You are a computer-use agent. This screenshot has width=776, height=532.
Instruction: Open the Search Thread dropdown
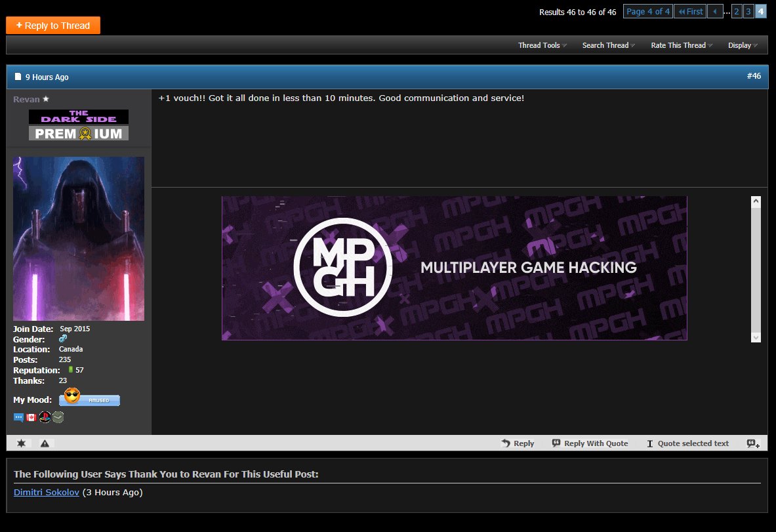click(608, 45)
